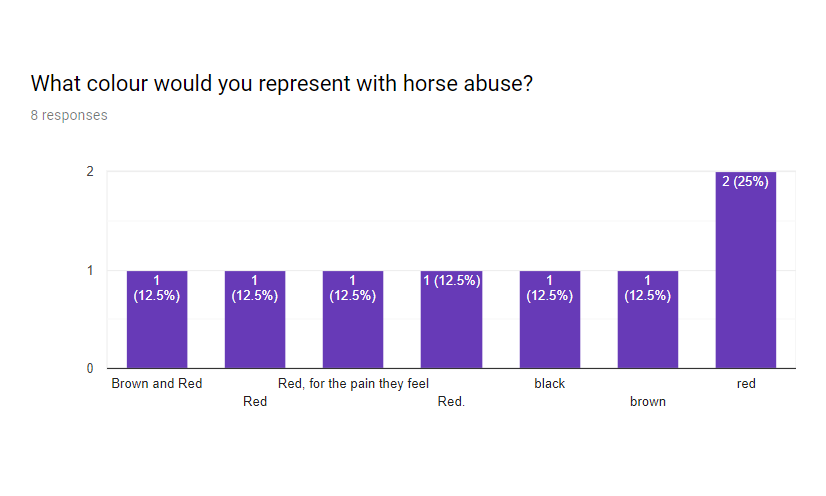Click the 'Red.' label with a period
This screenshot has height=496, width=826.
coord(451,402)
